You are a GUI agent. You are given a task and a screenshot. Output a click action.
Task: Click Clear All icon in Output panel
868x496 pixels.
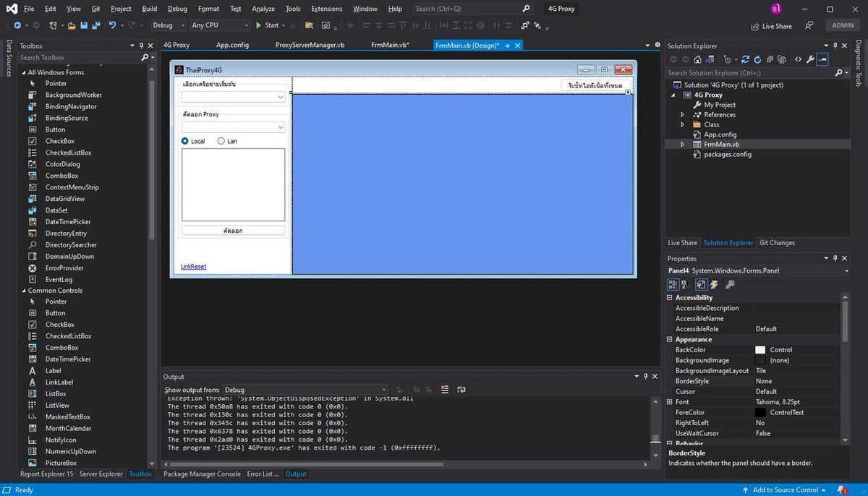(444, 390)
